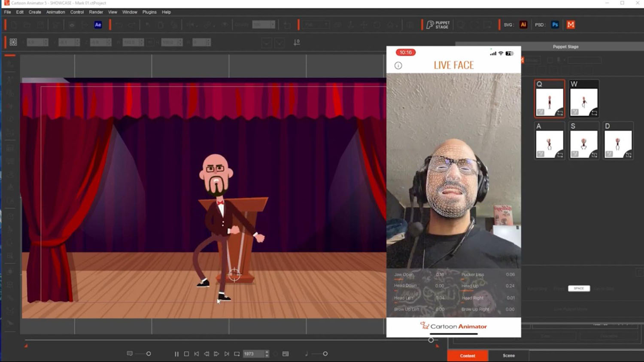Click the After Effects export icon

(98, 25)
